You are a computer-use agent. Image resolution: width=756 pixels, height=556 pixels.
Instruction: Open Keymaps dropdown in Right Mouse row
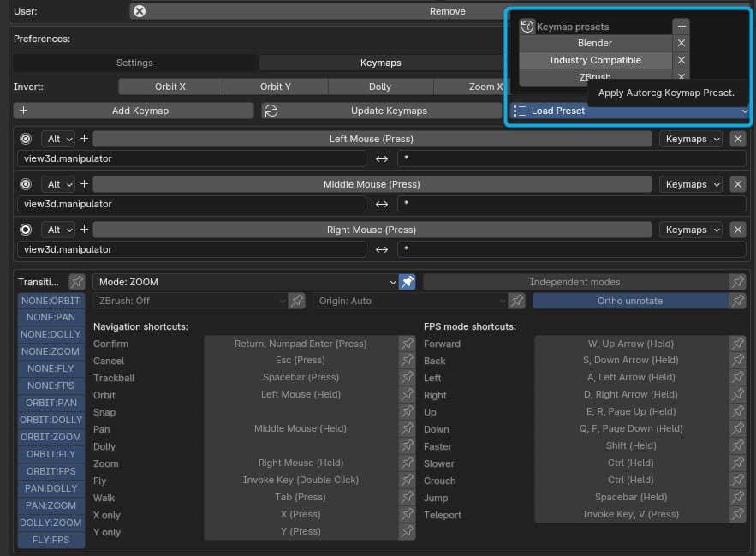point(691,230)
